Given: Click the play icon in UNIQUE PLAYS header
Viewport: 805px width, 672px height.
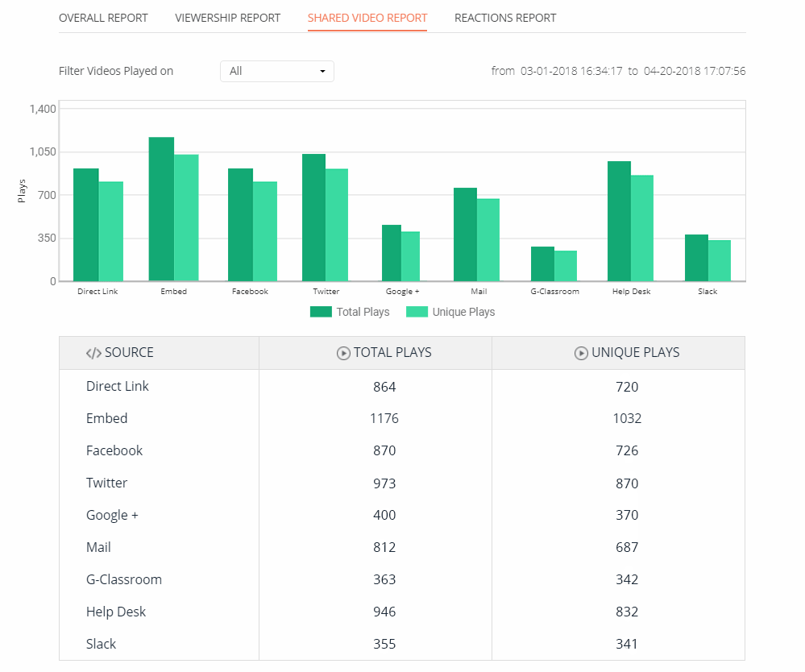Looking at the screenshot, I should click(x=582, y=352).
